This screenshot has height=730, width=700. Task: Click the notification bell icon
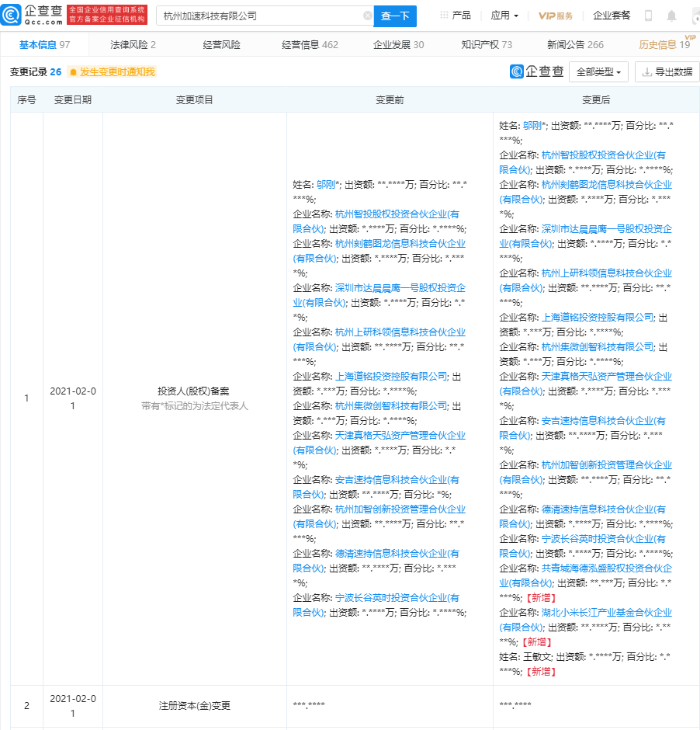tap(671, 15)
